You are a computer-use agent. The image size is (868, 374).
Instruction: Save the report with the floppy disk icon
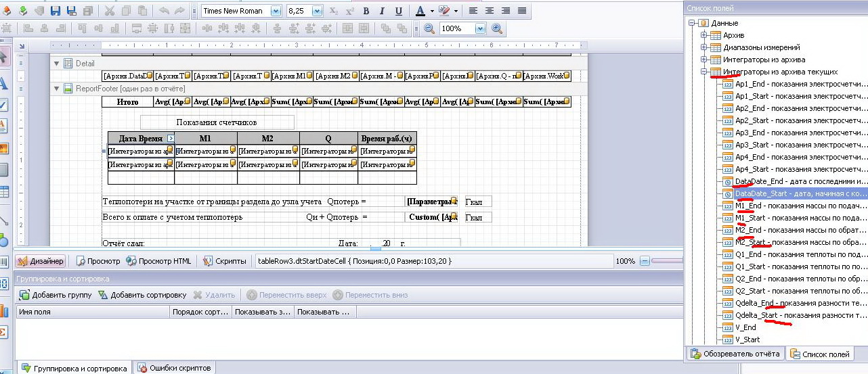tap(56, 11)
